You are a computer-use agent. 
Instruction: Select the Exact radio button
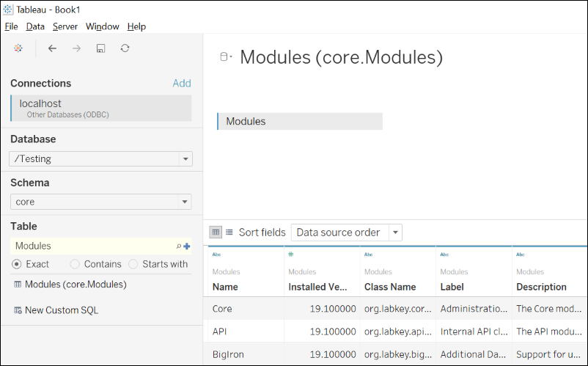17,264
